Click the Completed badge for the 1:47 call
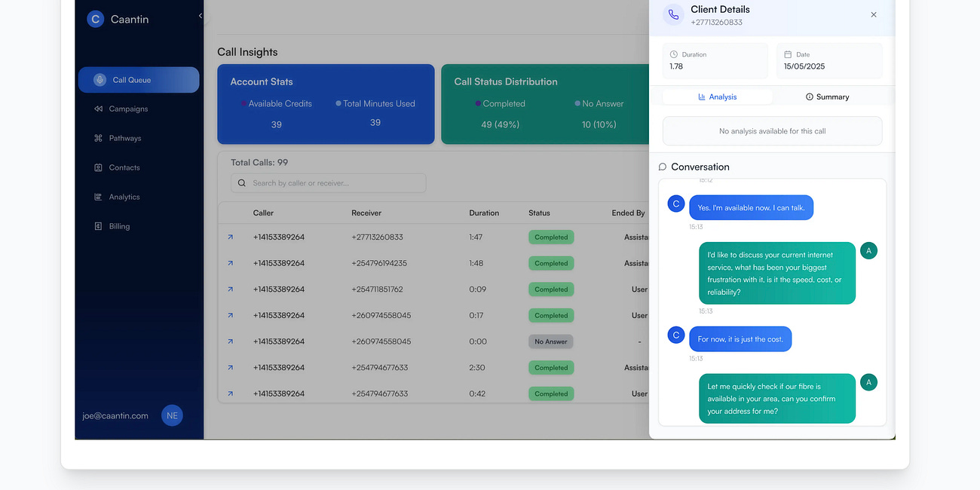This screenshot has height=490, width=980. (x=551, y=237)
